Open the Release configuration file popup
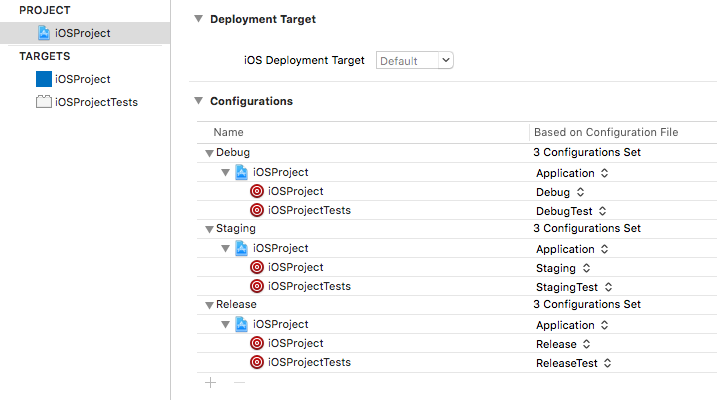 (563, 344)
